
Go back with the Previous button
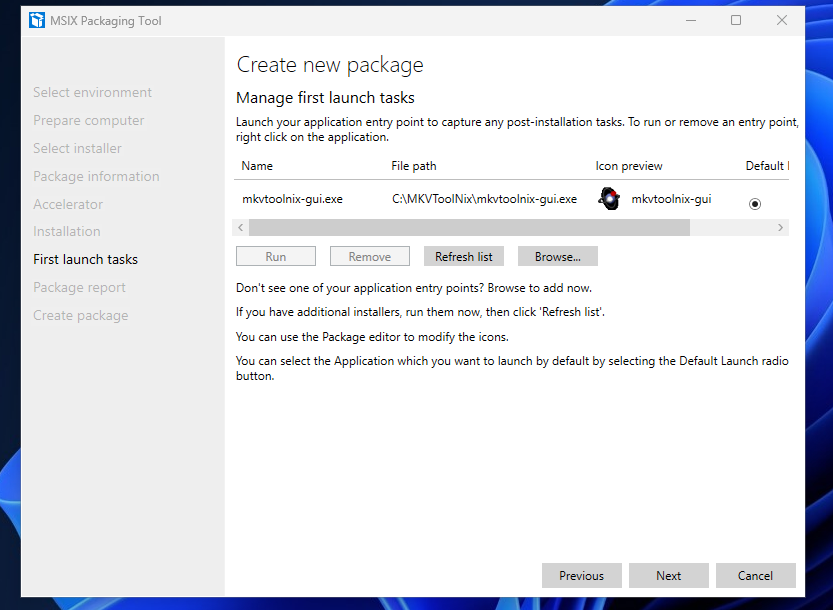click(x=582, y=575)
